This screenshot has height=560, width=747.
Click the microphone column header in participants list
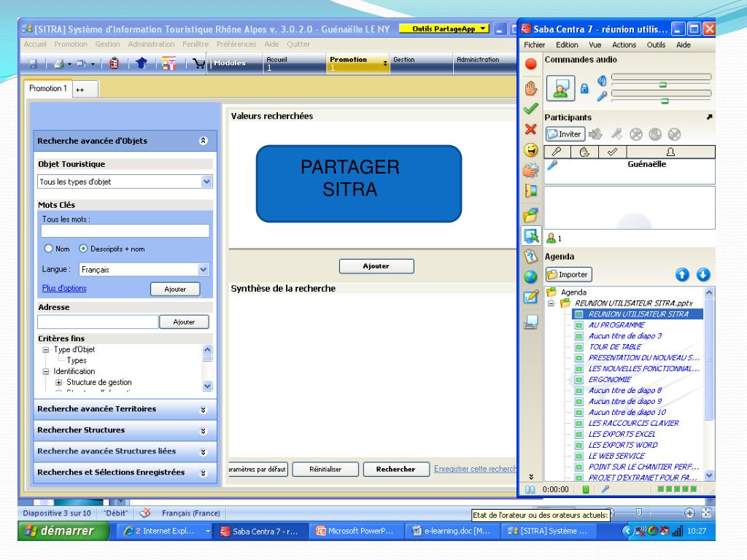click(557, 152)
